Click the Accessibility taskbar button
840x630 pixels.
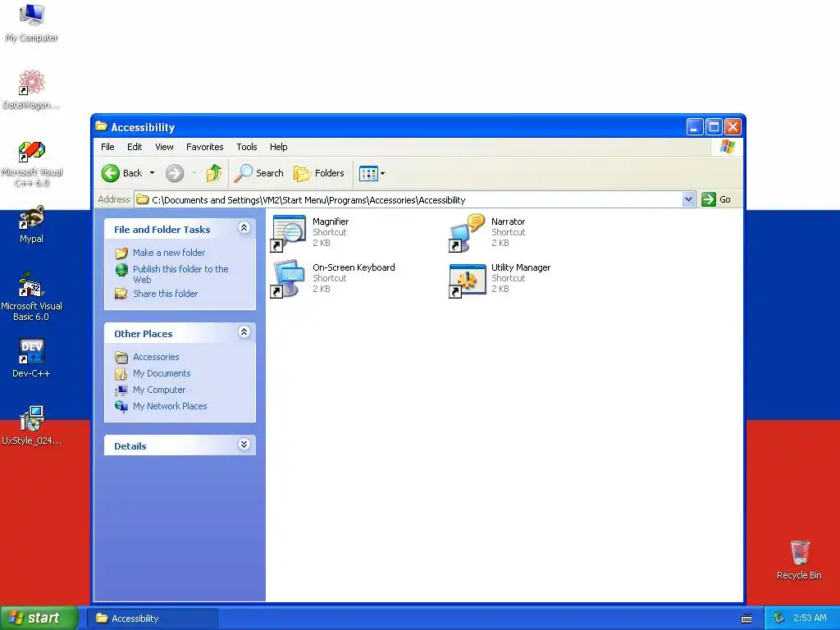(153, 619)
